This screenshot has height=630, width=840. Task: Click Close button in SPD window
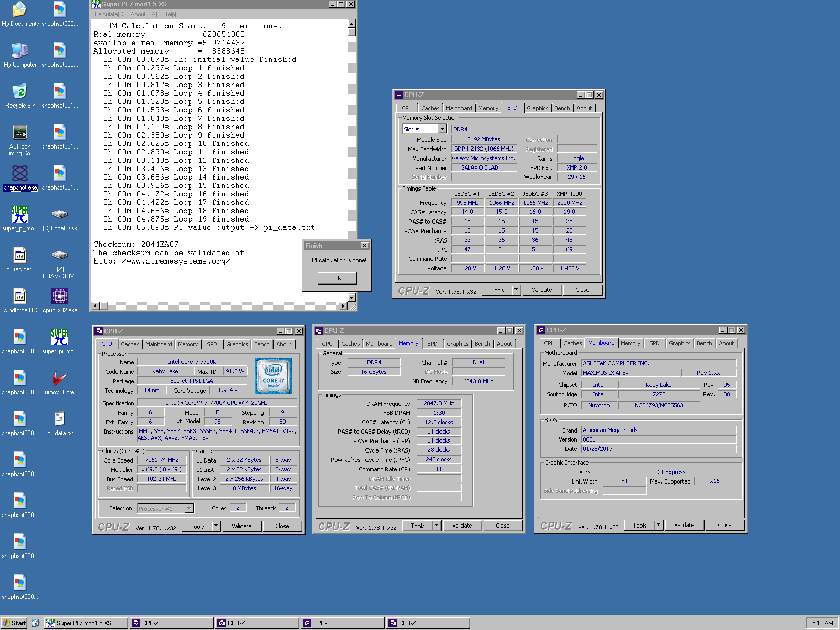[582, 290]
